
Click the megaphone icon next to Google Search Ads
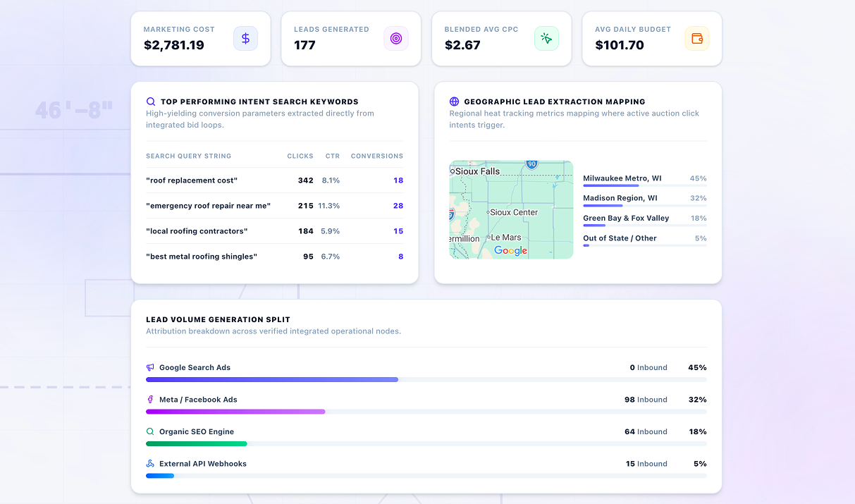click(150, 367)
